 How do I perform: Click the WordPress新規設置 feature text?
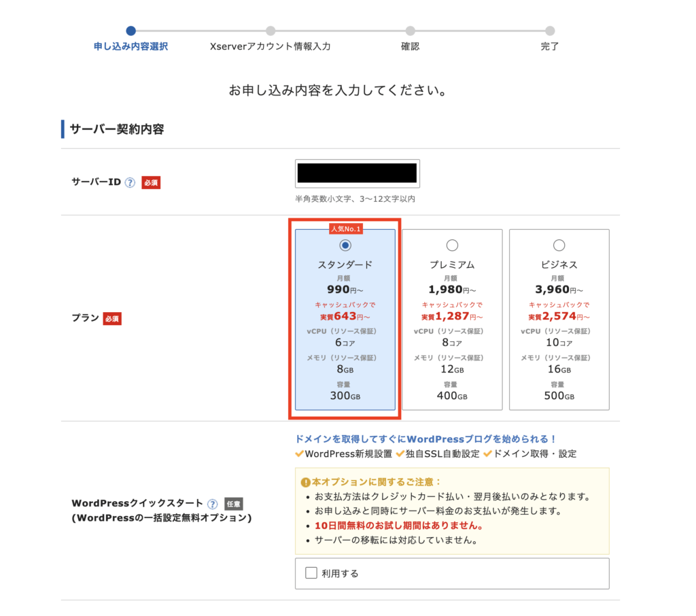[x=349, y=454]
